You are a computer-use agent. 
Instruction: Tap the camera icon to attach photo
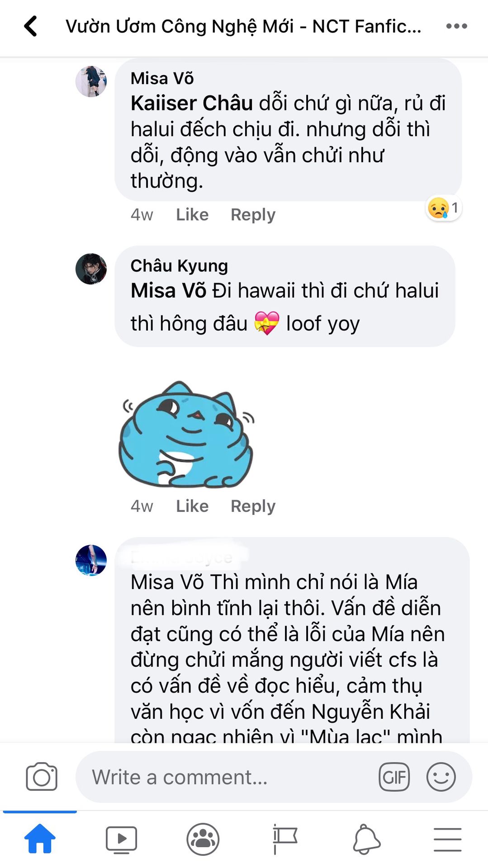click(42, 777)
